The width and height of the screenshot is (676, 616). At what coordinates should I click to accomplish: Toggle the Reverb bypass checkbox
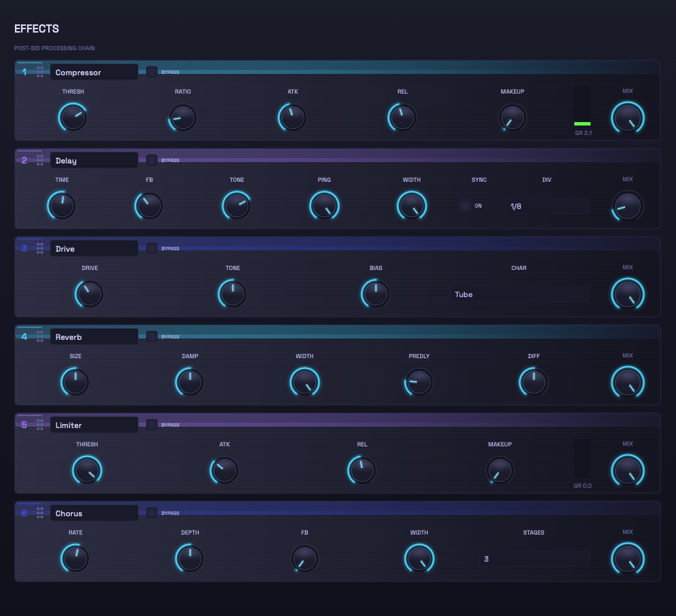pos(152,336)
